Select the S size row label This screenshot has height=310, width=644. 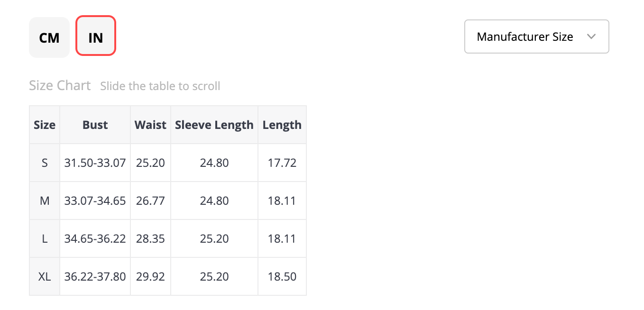[x=45, y=163]
